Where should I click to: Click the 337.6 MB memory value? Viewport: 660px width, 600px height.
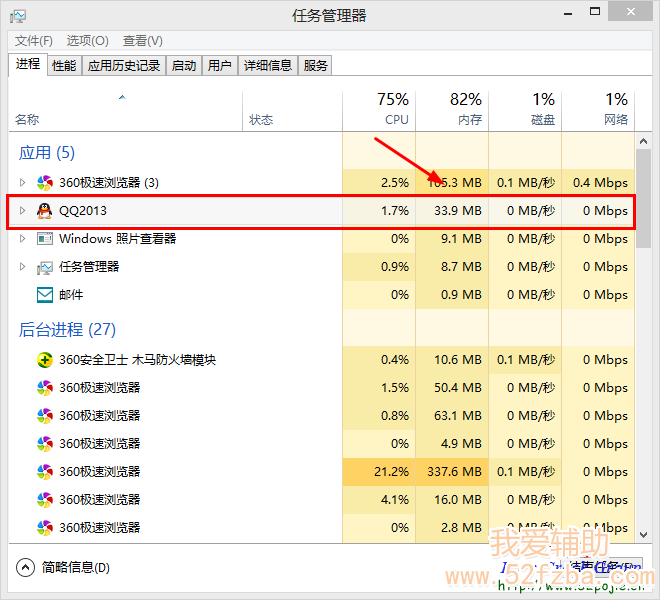(x=454, y=472)
